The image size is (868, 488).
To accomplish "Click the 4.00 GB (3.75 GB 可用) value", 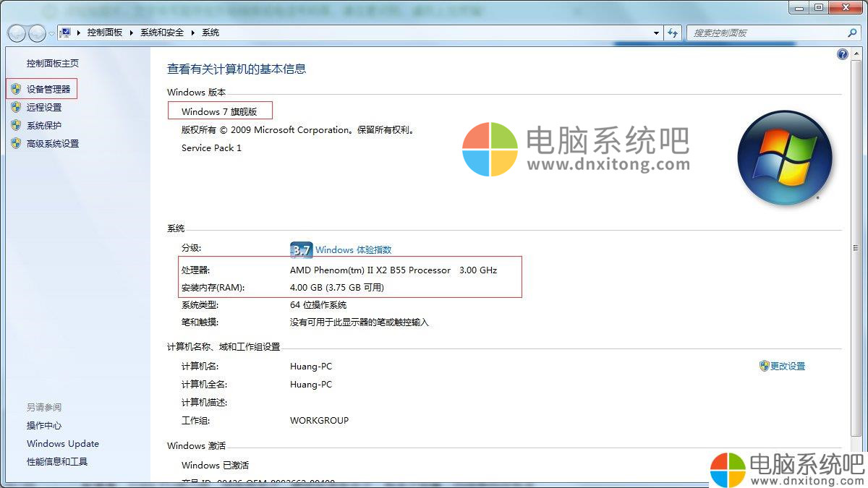I will tap(337, 287).
